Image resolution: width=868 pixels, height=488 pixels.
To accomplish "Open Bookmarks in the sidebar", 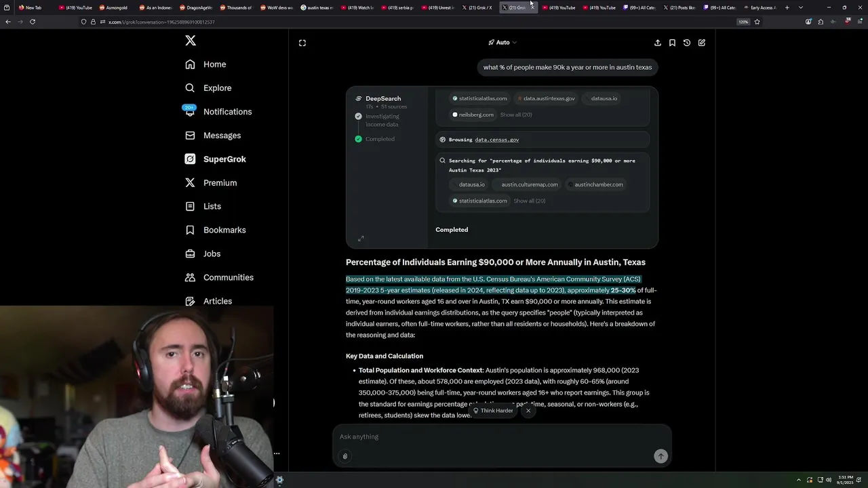I will [x=215, y=230].
